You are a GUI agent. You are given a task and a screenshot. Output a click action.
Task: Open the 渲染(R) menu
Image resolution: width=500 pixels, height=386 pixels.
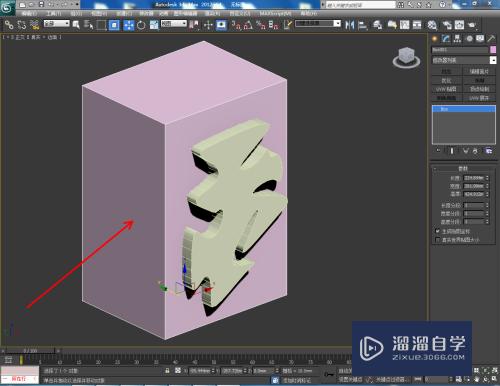(x=212, y=13)
